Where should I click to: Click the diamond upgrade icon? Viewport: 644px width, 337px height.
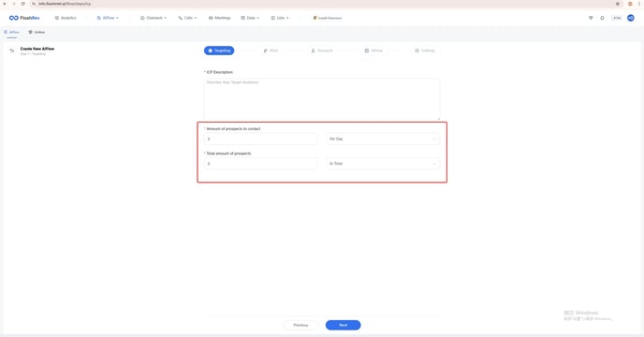[591, 18]
